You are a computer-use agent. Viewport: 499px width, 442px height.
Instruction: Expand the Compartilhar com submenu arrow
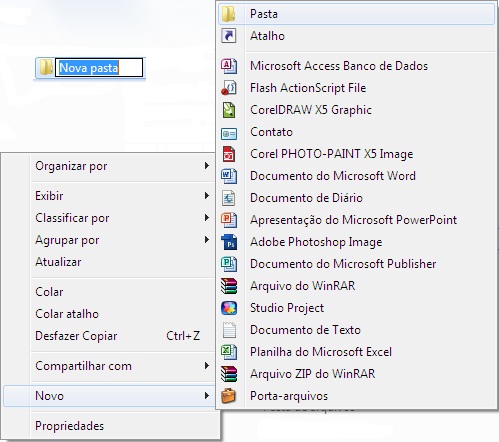click(207, 366)
